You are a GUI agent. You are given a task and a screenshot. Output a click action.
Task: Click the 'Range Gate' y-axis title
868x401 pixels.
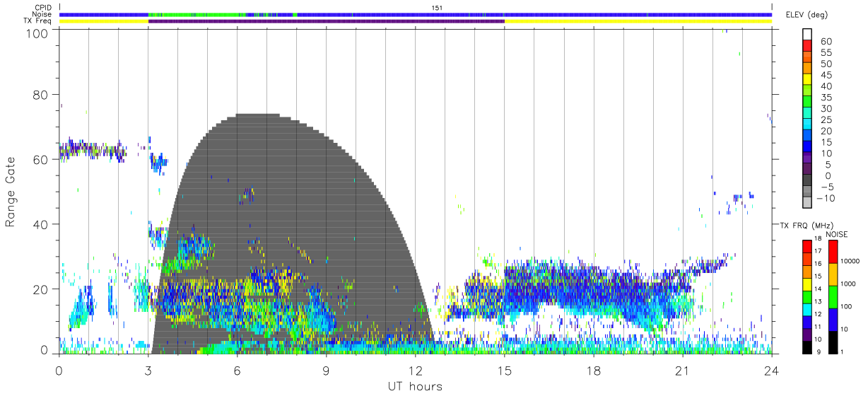[x=11, y=192]
